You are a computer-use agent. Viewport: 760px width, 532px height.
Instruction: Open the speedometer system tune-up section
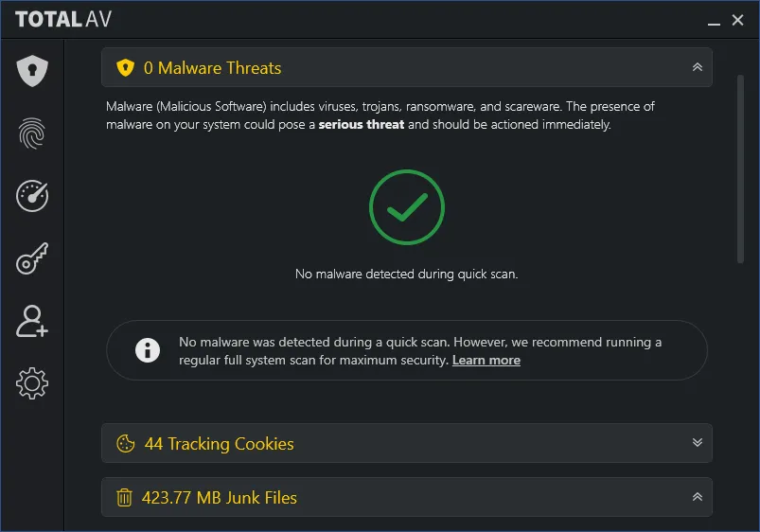[x=32, y=196]
